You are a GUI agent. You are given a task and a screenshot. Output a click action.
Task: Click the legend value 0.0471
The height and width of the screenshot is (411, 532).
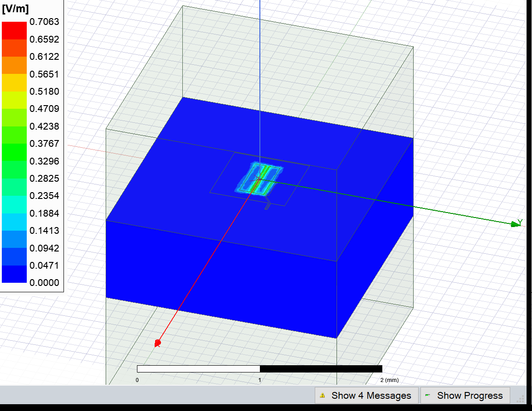(44, 265)
